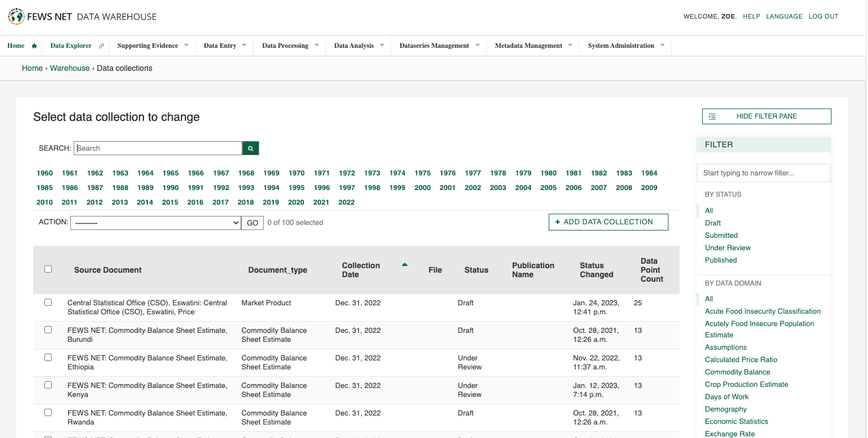The height and width of the screenshot is (438, 868).
Task: Click the Log Out link
Action: (x=824, y=16)
